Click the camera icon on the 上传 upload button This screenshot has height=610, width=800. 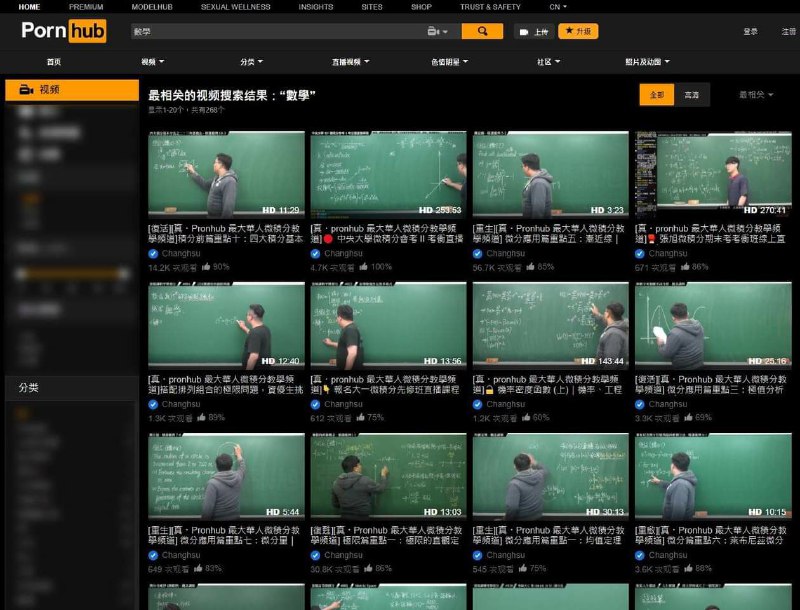[x=523, y=32]
